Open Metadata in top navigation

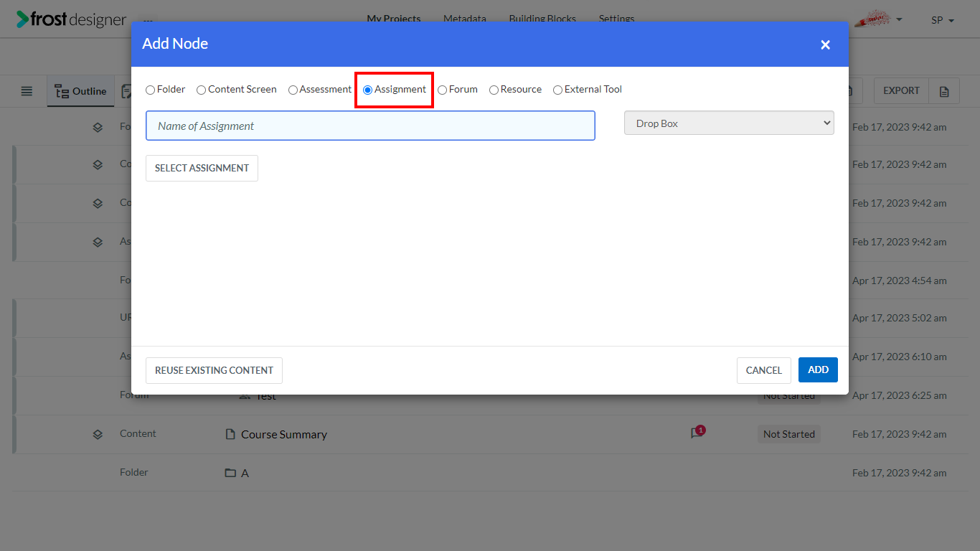(x=465, y=19)
